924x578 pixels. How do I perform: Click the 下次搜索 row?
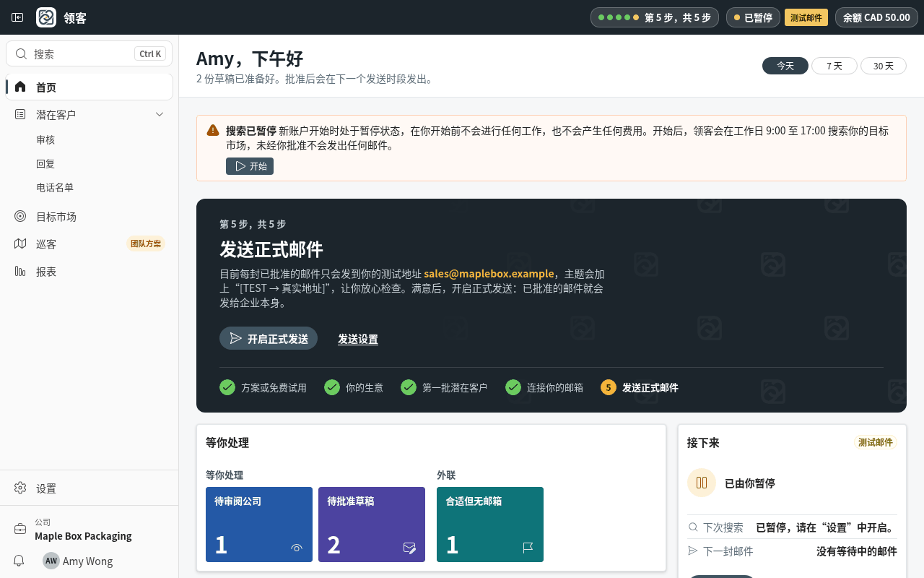pos(792,527)
